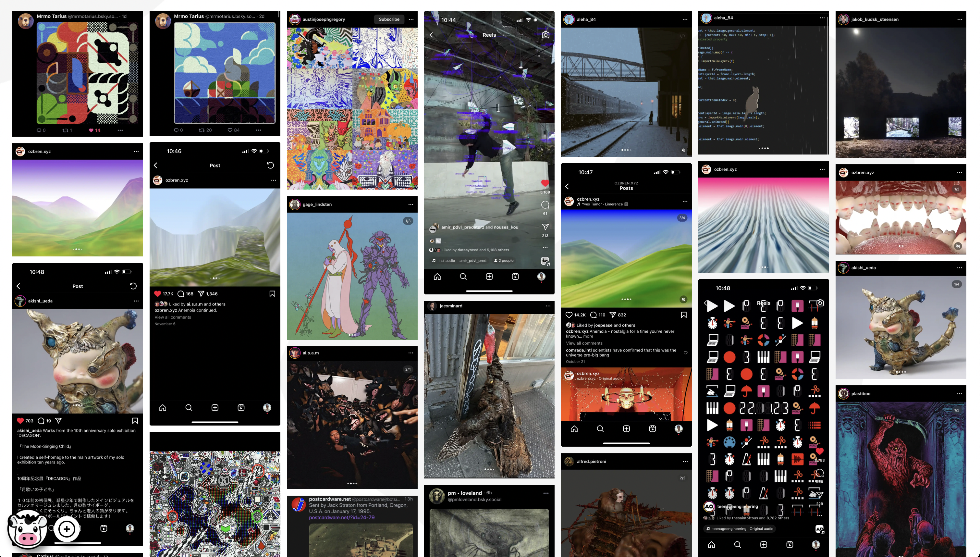
Task: Open plastiboo red demon artwork
Action: [x=901, y=479]
